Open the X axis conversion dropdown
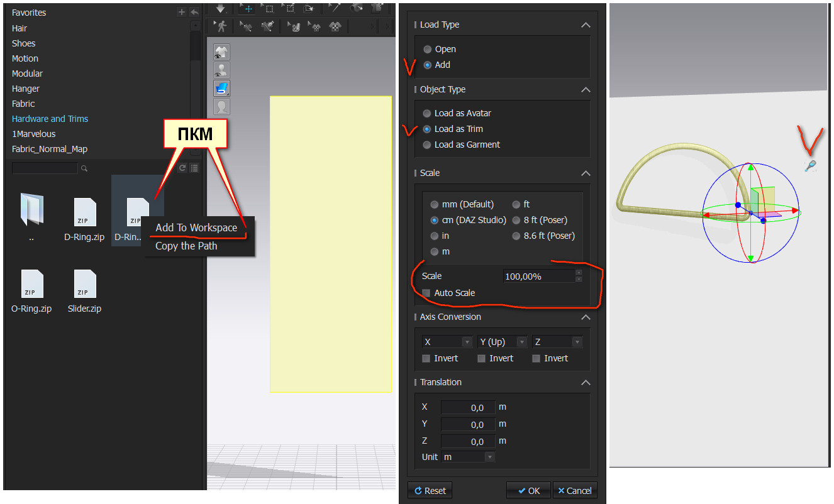 (x=447, y=342)
